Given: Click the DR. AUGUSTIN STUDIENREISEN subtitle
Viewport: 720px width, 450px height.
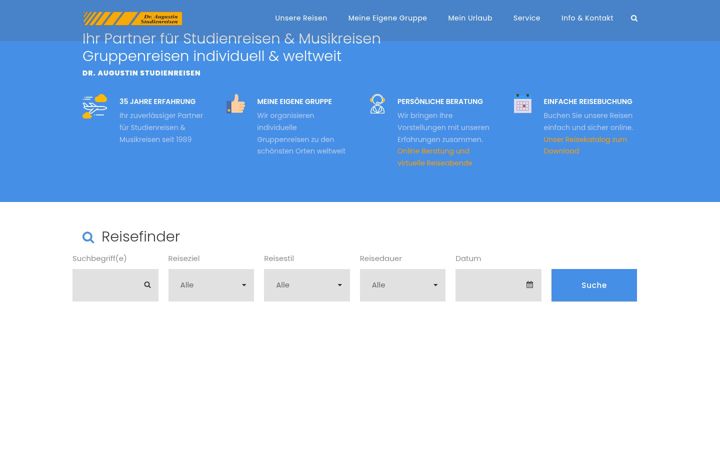Looking at the screenshot, I should click(141, 73).
